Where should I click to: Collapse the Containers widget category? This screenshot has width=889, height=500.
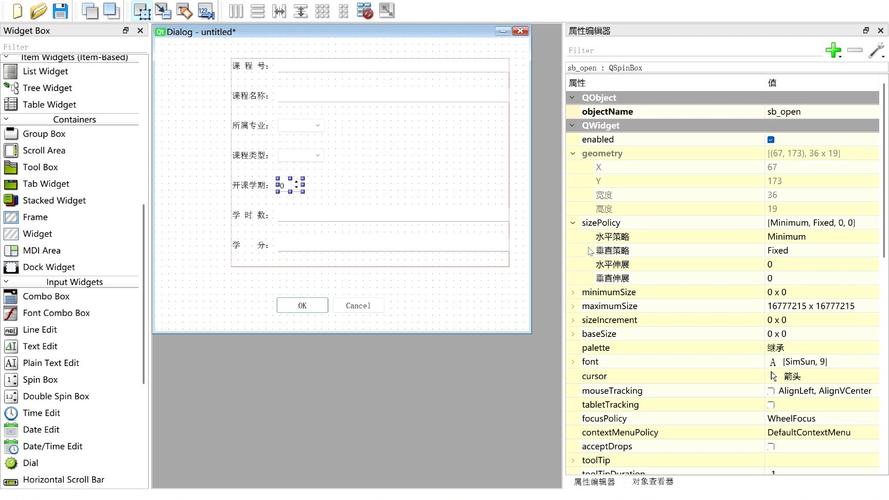tap(6, 120)
